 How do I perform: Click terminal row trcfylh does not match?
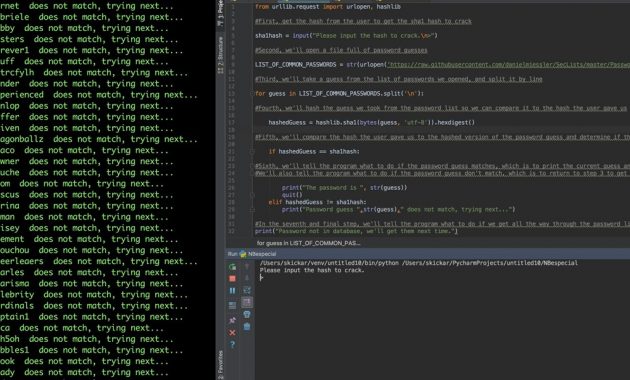tap(94, 73)
